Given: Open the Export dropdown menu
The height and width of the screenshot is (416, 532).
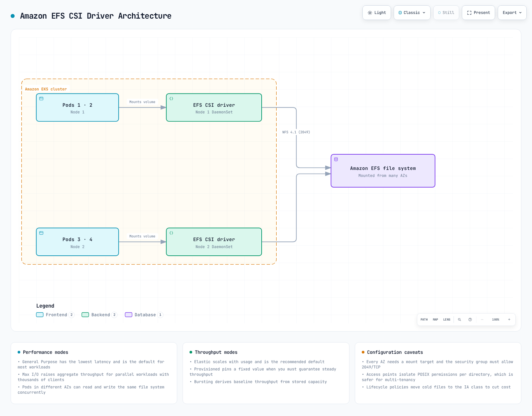Looking at the screenshot, I should [512, 13].
